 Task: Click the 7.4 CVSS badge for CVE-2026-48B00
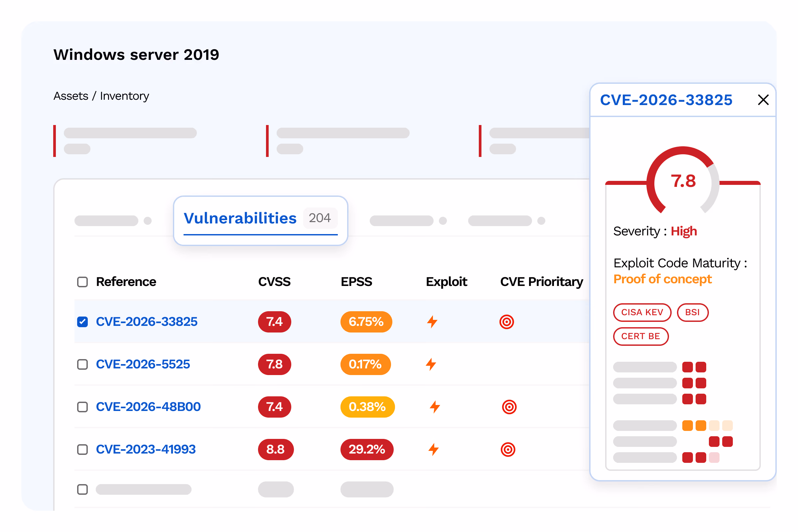275,407
